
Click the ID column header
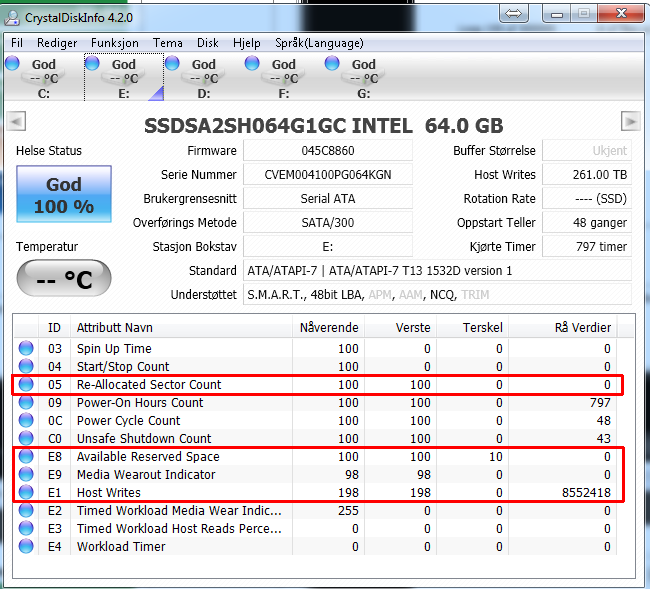click(x=54, y=327)
